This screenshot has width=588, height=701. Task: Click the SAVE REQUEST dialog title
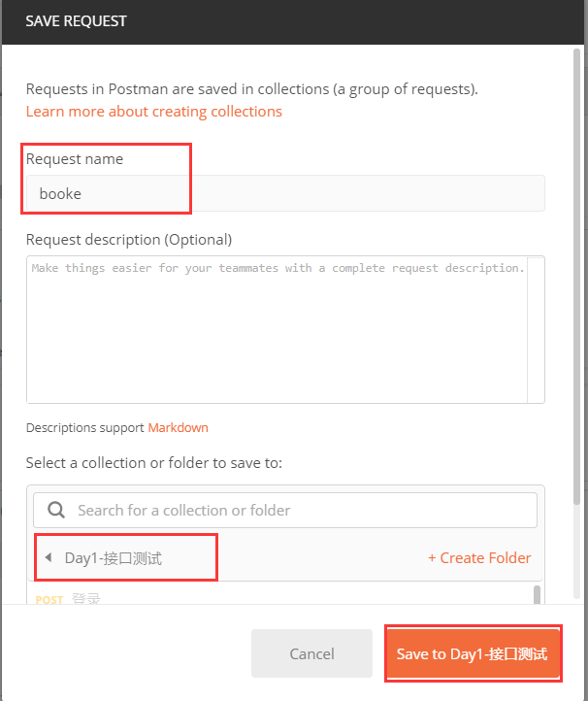click(76, 19)
